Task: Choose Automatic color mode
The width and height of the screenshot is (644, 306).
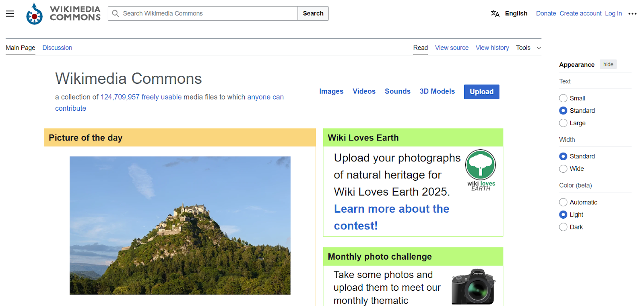Action: 563,202
